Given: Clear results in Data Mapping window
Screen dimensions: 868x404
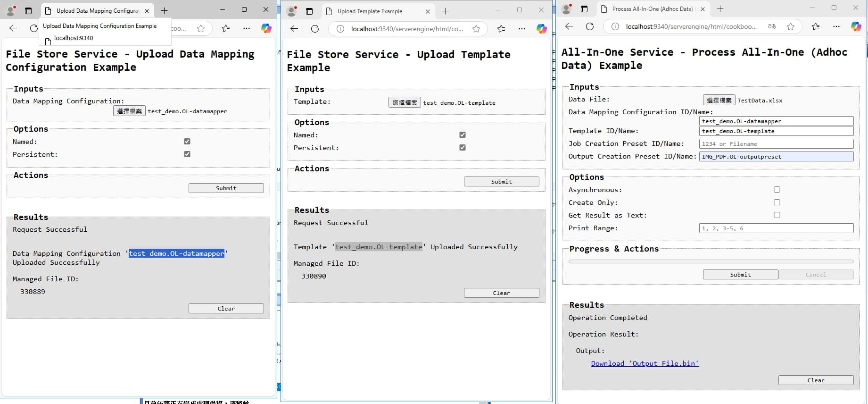Looking at the screenshot, I should [x=226, y=308].
